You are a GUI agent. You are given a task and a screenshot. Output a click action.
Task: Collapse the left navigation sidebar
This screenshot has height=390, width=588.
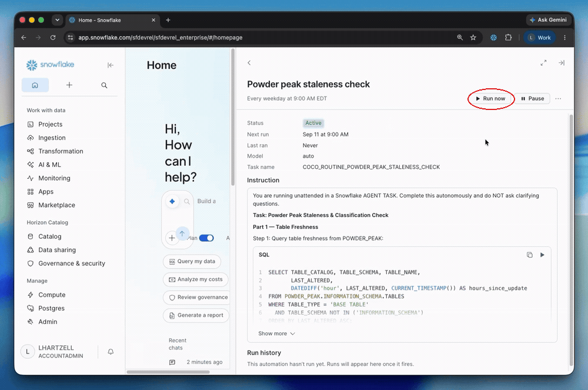111,65
